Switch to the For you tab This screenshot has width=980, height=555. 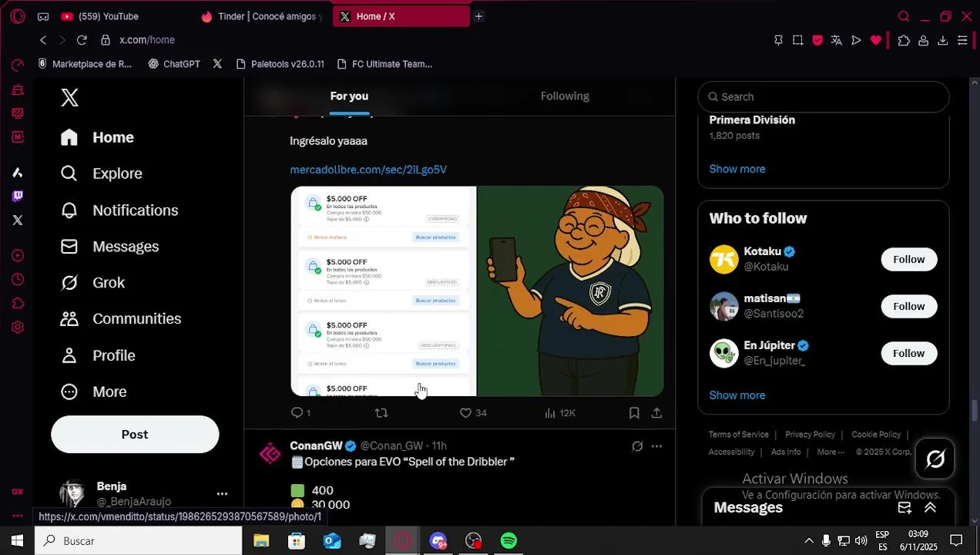tap(349, 96)
